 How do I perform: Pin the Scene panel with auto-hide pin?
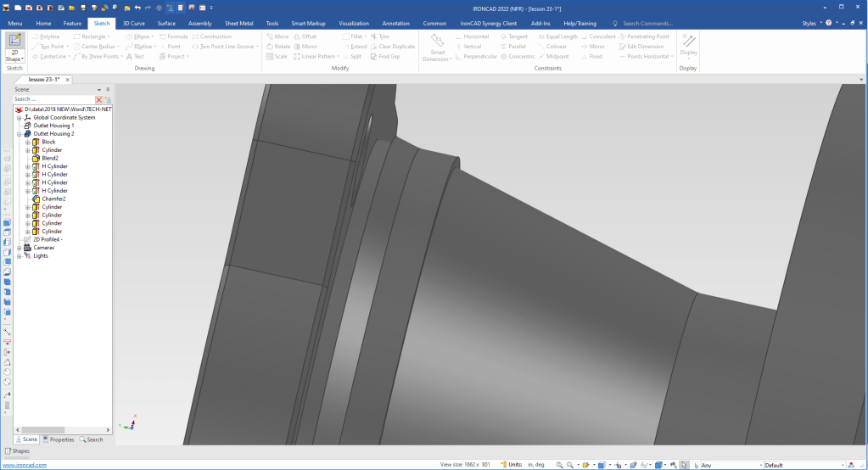(108, 89)
